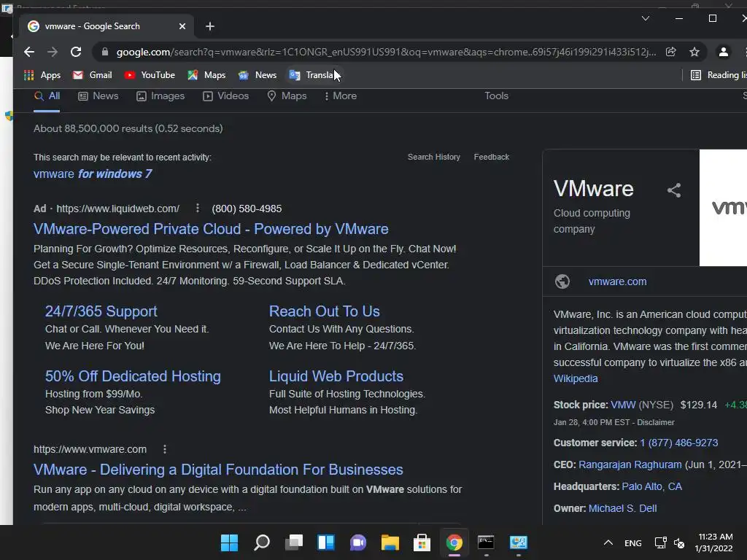This screenshot has width=747, height=560.
Task: Call customer service number 1 (877) 486-9273
Action: pos(679,443)
